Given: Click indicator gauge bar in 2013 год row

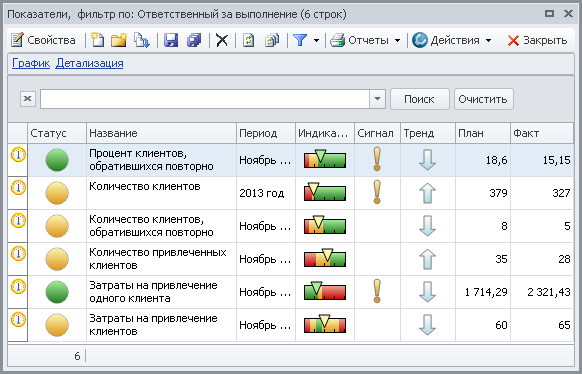Looking at the screenshot, I should [325, 192].
